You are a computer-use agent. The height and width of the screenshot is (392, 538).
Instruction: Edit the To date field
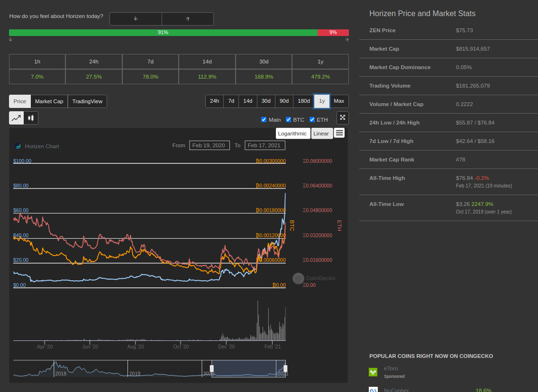tap(264, 145)
